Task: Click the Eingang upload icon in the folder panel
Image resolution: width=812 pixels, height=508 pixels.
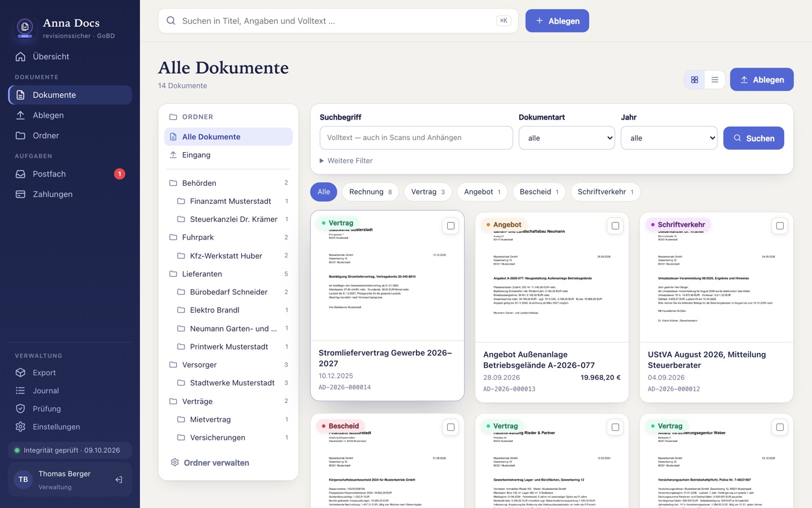Action: click(173, 155)
